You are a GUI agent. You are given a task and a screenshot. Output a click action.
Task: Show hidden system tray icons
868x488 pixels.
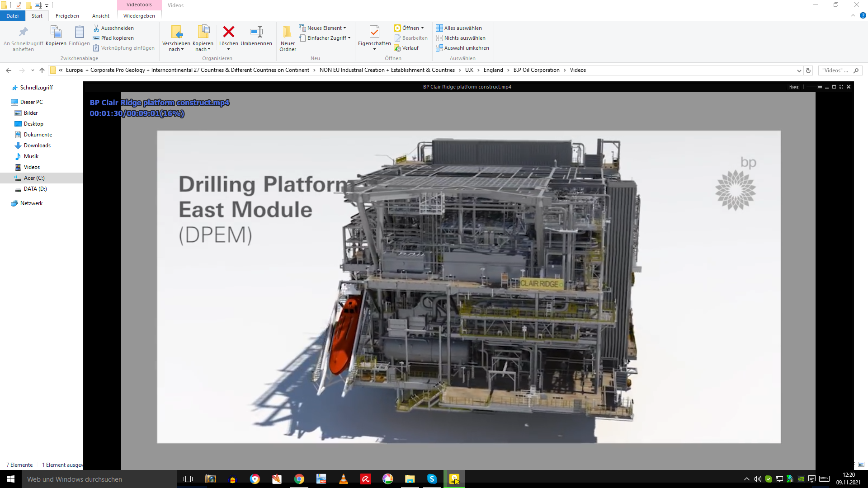click(746, 479)
